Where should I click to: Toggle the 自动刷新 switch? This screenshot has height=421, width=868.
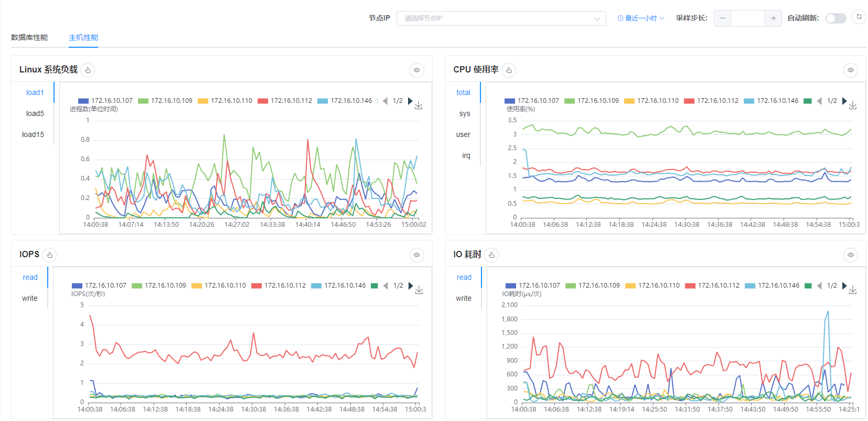tap(835, 18)
